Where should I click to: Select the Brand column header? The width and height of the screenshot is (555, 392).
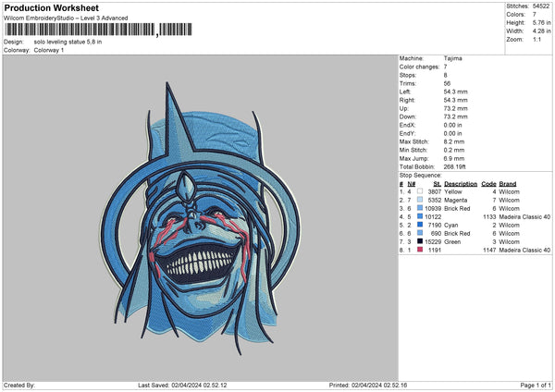point(510,183)
